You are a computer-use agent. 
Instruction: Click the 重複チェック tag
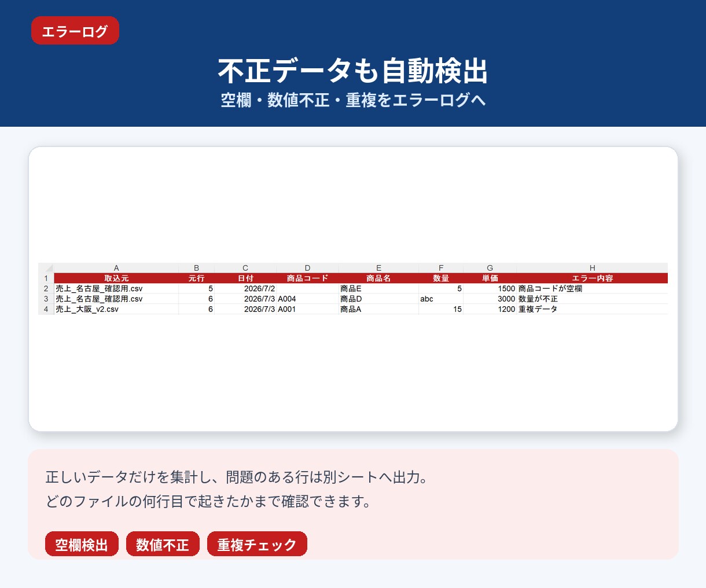point(257,544)
